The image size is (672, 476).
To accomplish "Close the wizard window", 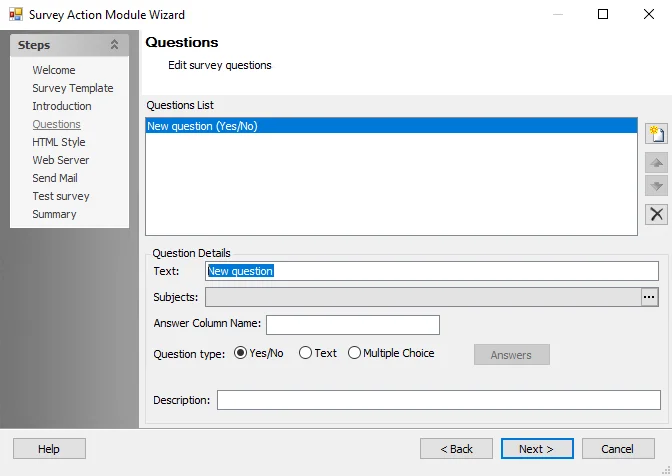I will point(649,14).
